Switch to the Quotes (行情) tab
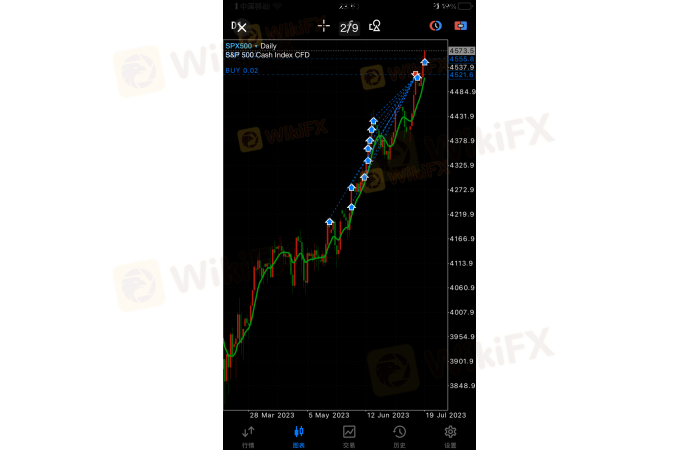700x450 pixels. [248, 436]
